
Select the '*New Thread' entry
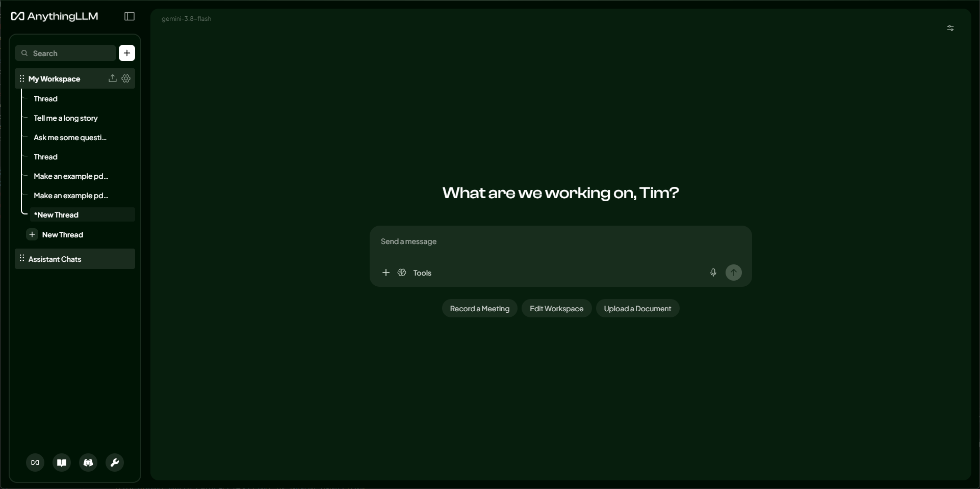(x=82, y=214)
